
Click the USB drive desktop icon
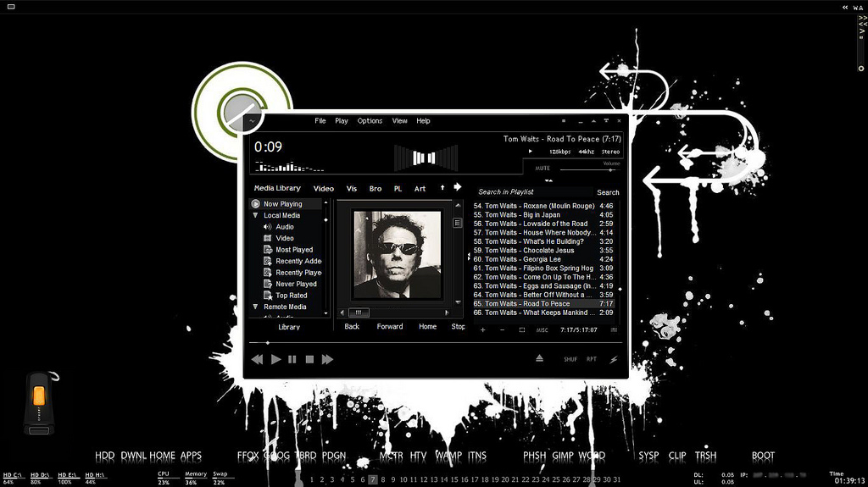pyautogui.click(x=40, y=403)
